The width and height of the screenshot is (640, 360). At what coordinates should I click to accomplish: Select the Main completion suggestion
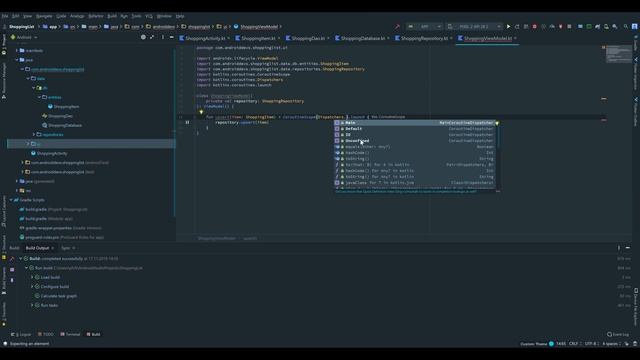(415, 123)
